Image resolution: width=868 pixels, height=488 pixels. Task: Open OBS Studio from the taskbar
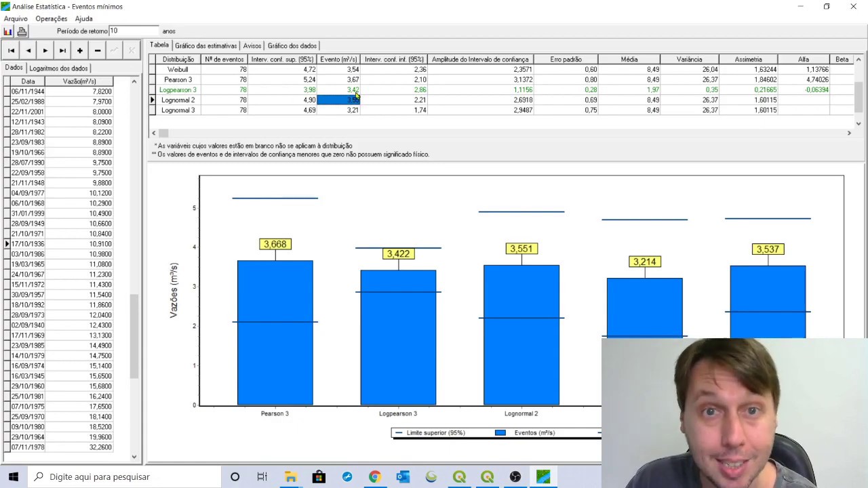[515, 476]
